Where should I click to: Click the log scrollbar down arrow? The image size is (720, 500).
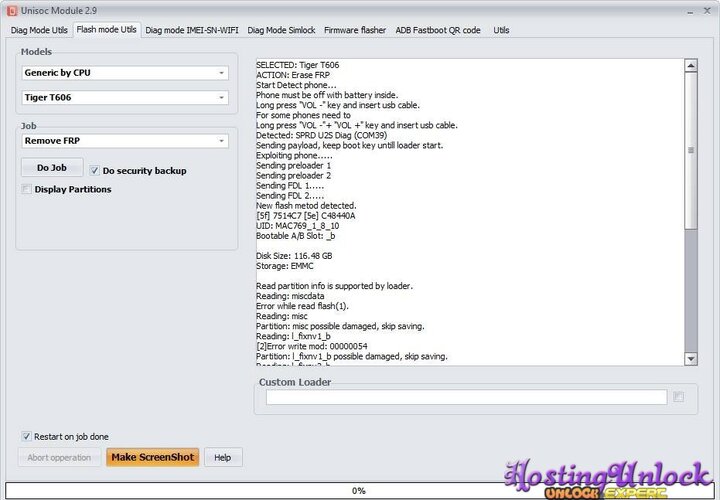pos(691,359)
